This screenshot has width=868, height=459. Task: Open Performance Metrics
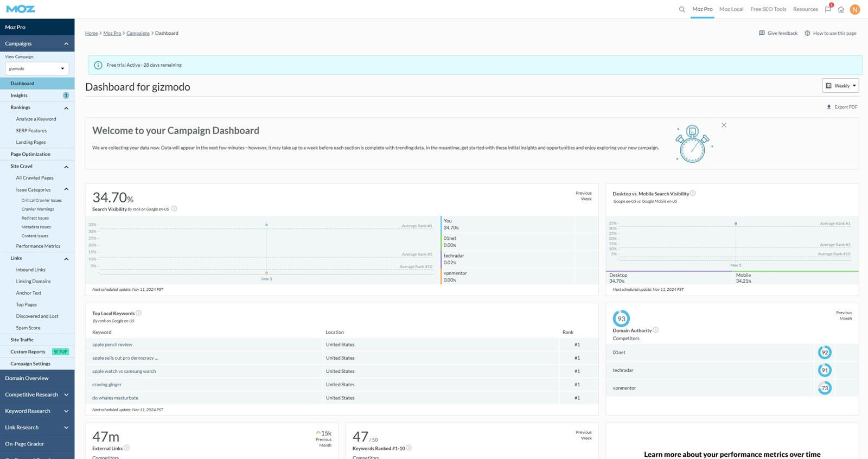[38, 246]
